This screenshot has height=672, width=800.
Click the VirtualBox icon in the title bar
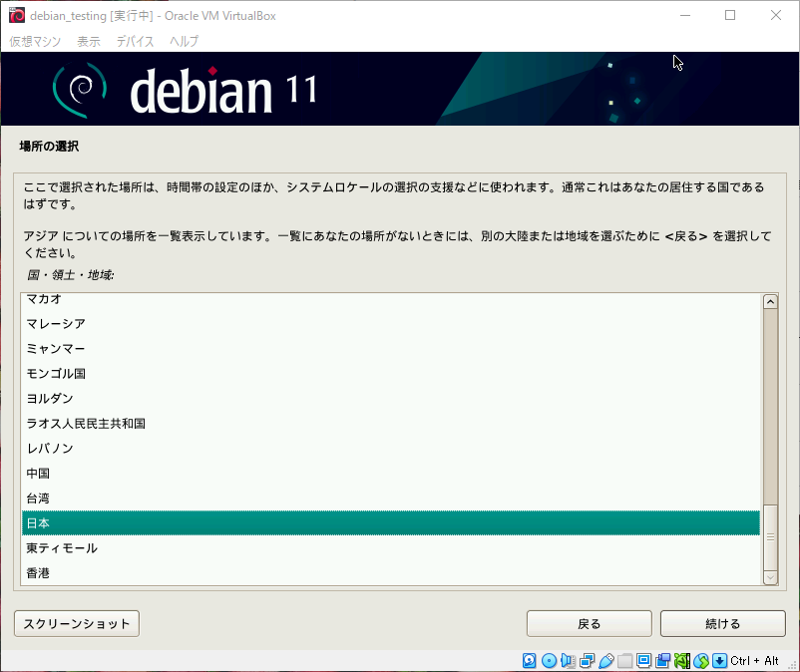[17, 15]
